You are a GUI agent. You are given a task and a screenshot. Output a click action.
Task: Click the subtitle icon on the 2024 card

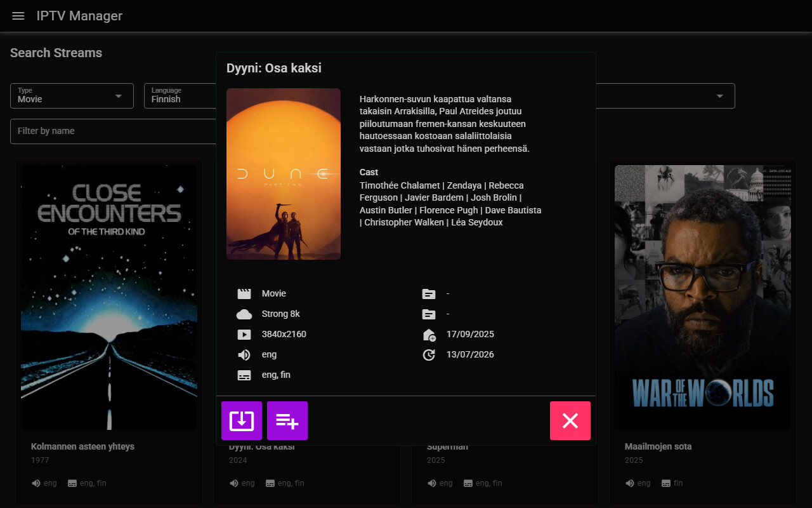click(270, 483)
